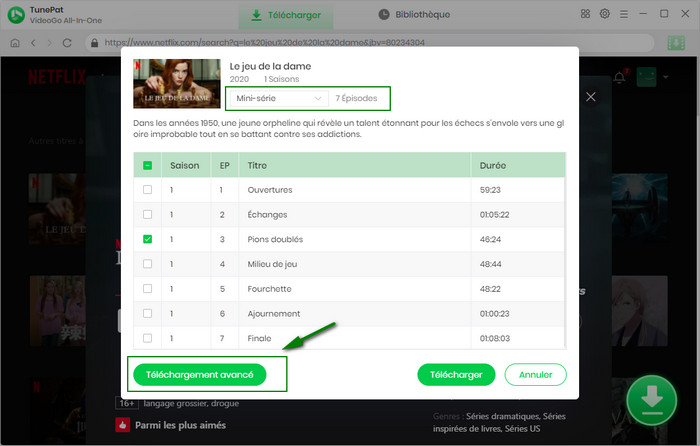Screen dimensions: 700x446
Task: Open the Télécharger tab
Action: click(x=286, y=15)
